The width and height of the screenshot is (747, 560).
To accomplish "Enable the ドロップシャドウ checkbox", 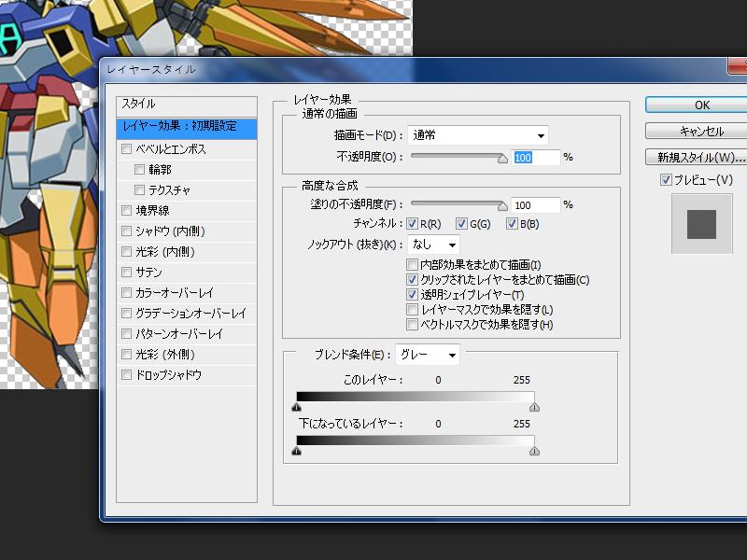I will coord(127,375).
